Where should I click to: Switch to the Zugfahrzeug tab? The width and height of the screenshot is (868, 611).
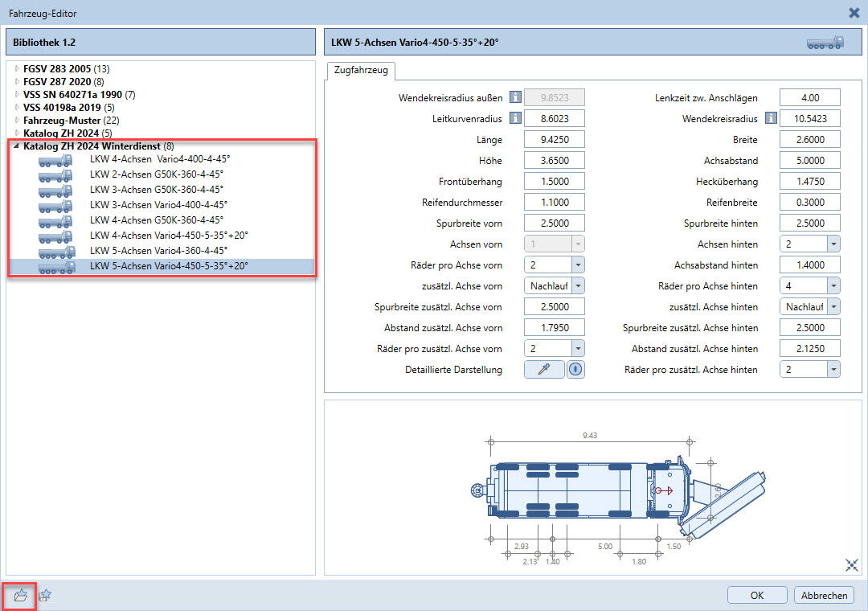tap(361, 71)
